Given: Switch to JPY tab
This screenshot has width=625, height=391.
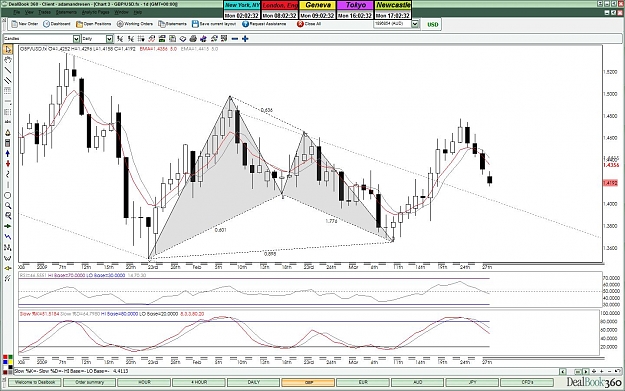Looking at the screenshot, I should pyautogui.click(x=472, y=382).
